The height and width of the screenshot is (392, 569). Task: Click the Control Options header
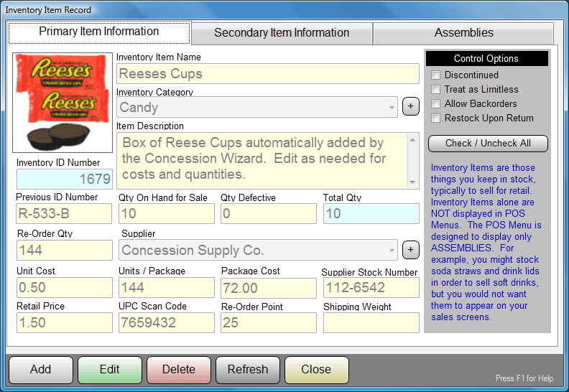[x=486, y=58]
